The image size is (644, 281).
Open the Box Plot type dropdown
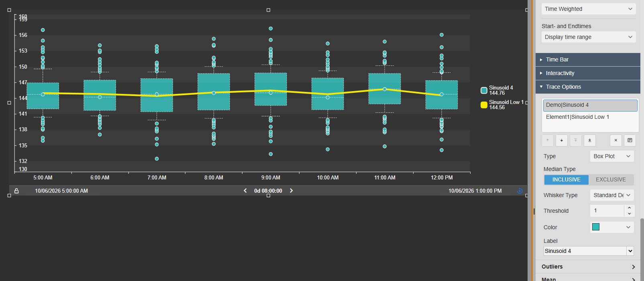[x=612, y=156]
